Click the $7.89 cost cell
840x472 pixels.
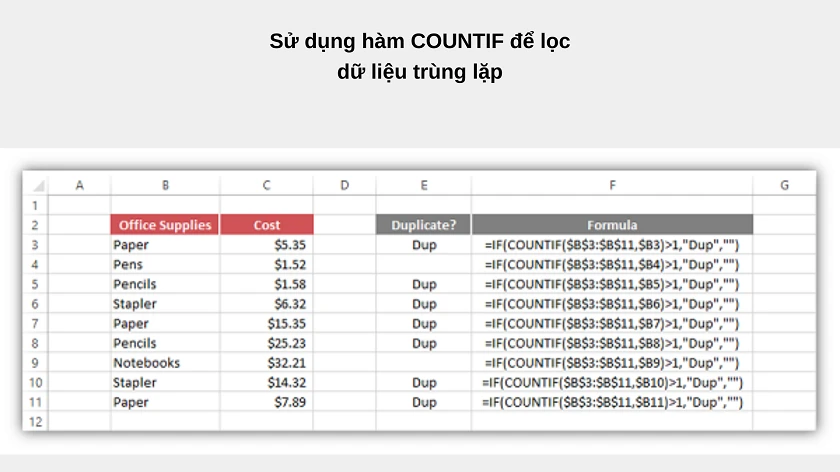(x=266, y=402)
